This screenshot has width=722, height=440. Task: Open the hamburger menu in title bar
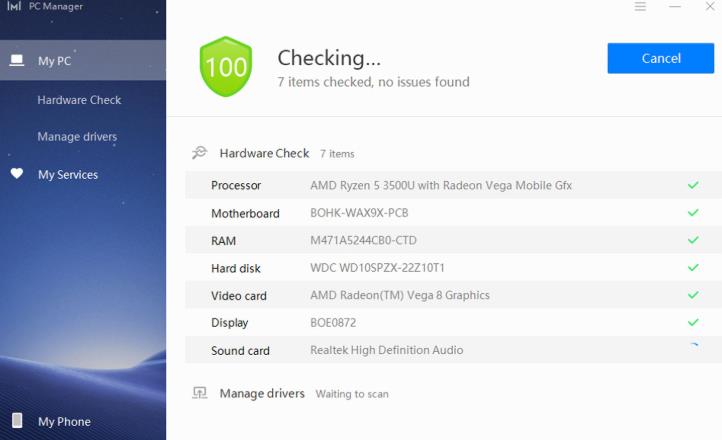point(640,7)
